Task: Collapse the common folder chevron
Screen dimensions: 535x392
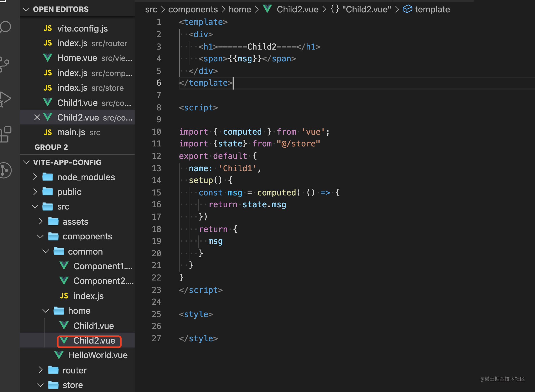Action: 46,251
